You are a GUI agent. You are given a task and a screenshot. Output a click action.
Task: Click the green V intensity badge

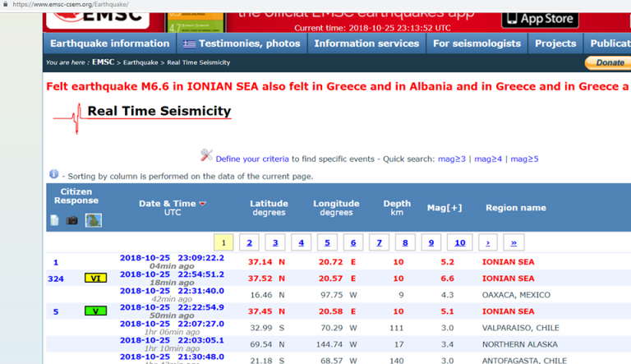point(95,311)
